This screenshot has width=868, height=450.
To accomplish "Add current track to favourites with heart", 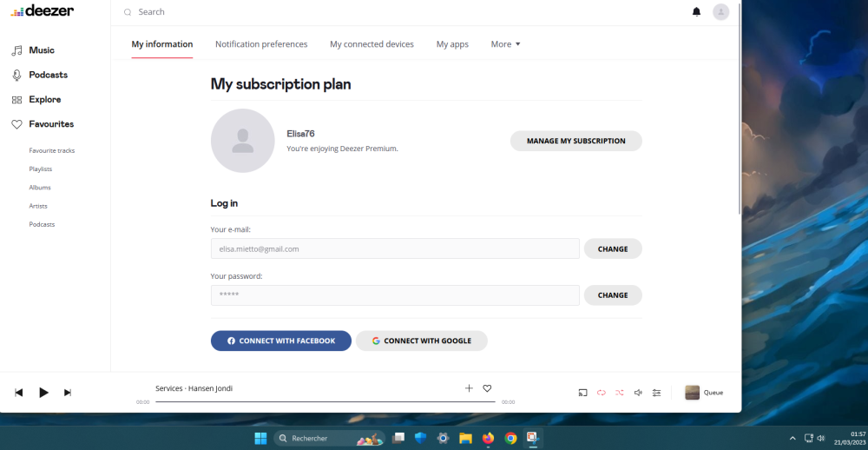I will point(487,388).
